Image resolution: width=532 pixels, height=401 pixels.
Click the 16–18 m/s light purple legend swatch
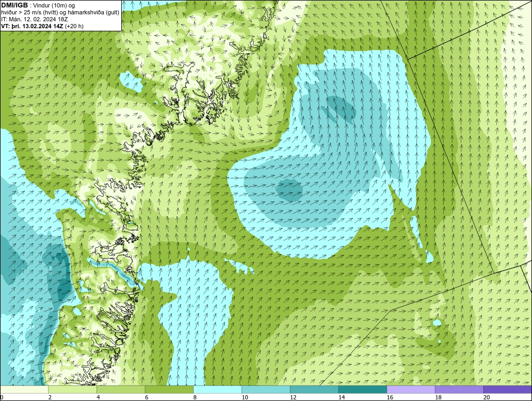tap(411, 389)
